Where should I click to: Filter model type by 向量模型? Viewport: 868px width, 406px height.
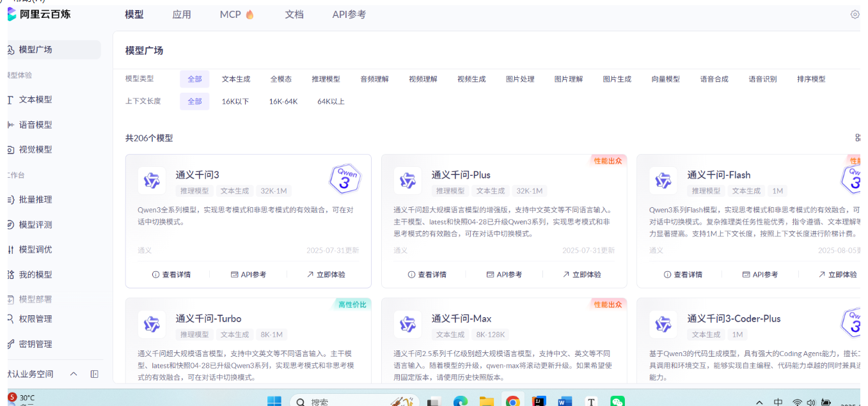tap(666, 79)
